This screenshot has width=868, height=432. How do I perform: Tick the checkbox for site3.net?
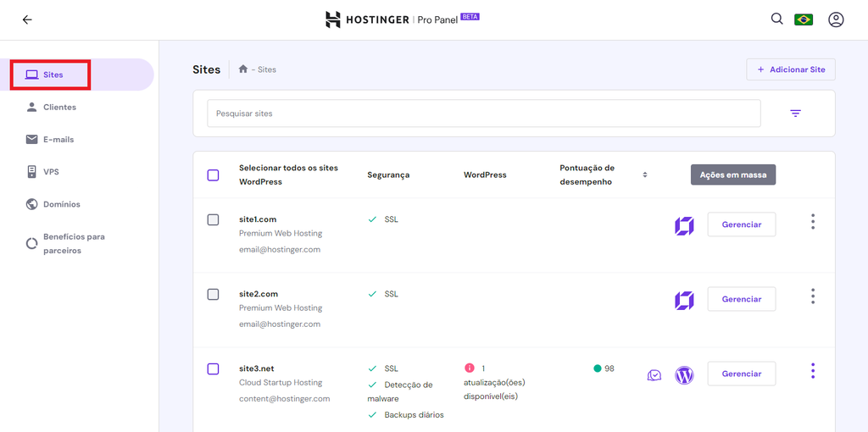(x=213, y=369)
